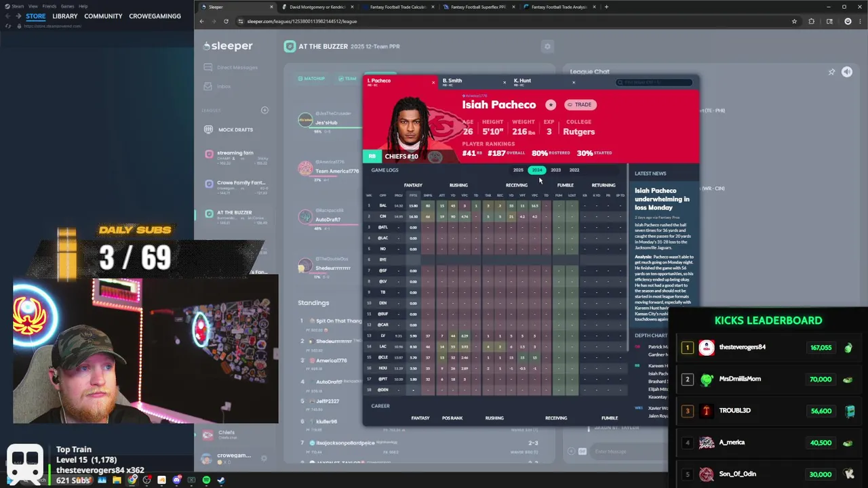Add a league with plus icon
The width and height of the screenshot is (868, 488).
pyautogui.click(x=264, y=110)
